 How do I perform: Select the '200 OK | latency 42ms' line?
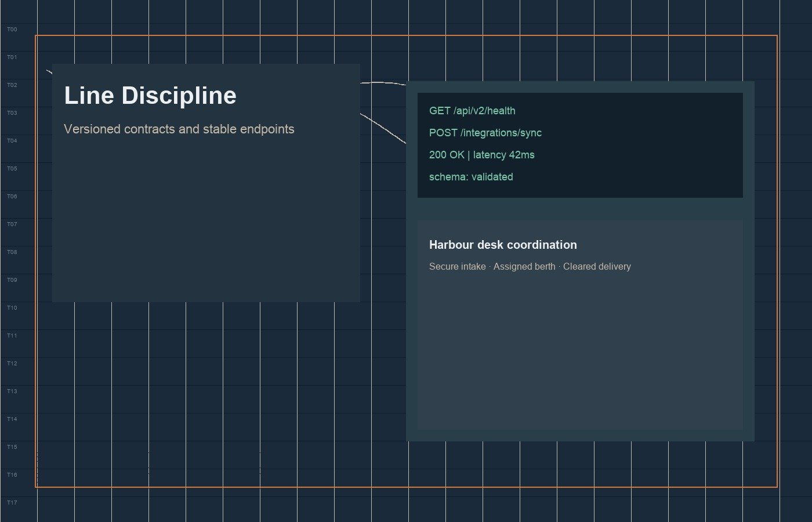click(482, 155)
